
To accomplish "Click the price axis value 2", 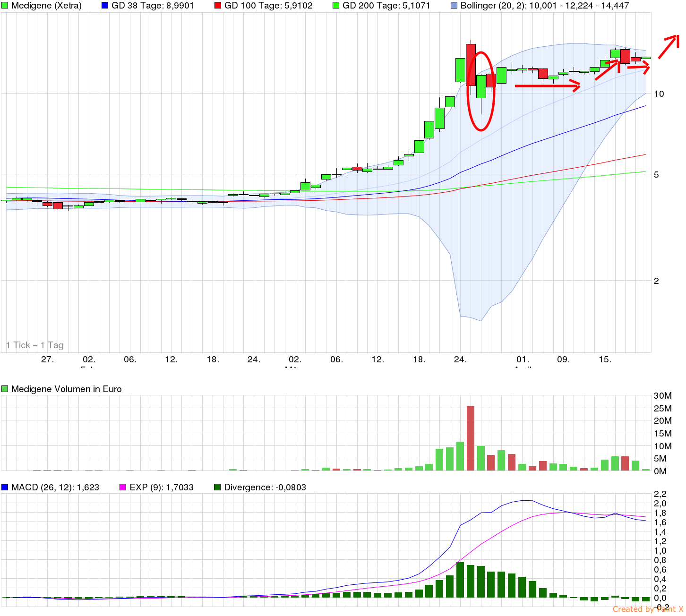I will (x=656, y=281).
